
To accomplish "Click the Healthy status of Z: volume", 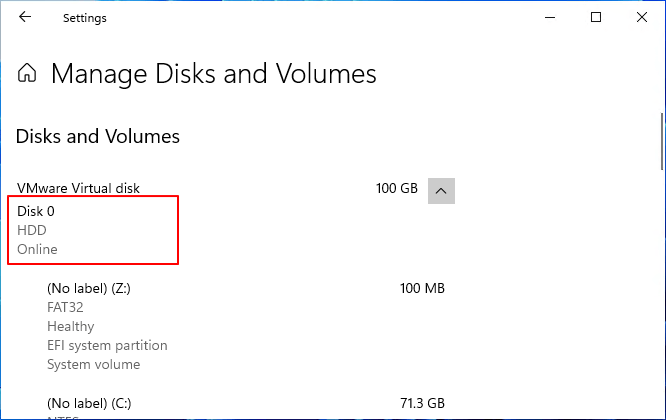I will coord(70,326).
